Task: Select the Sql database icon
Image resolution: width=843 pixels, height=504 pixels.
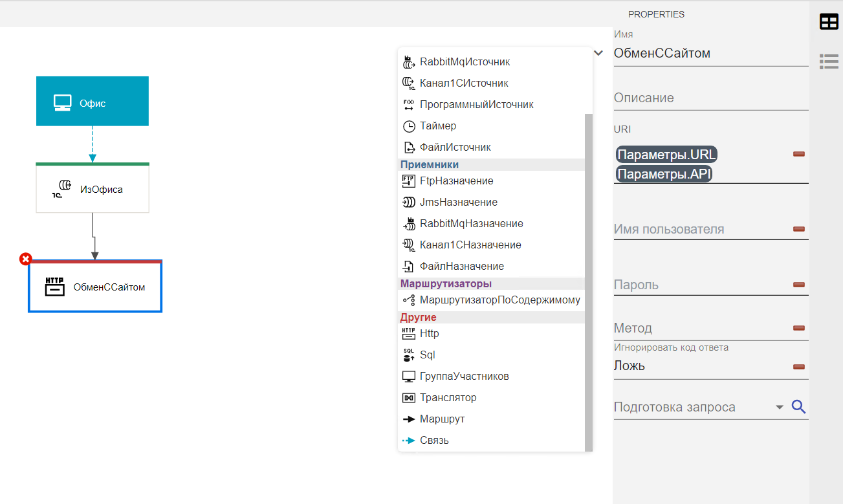Action: point(409,355)
